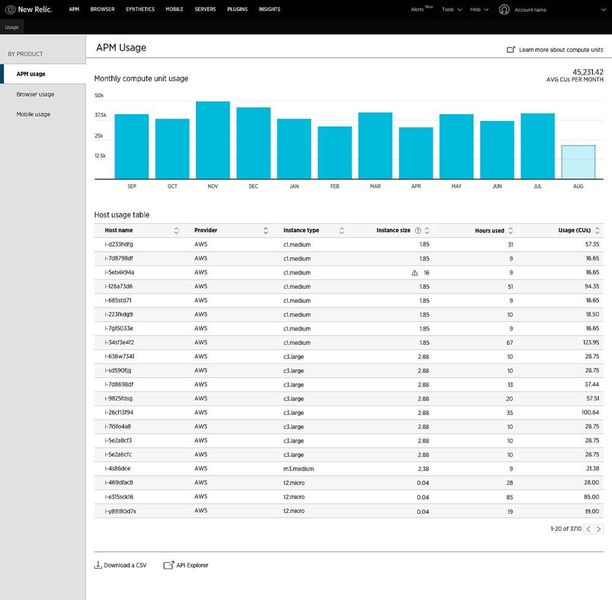612x600 pixels.
Task: Open the PLUGINS menu item
Action: pos(237,9)
